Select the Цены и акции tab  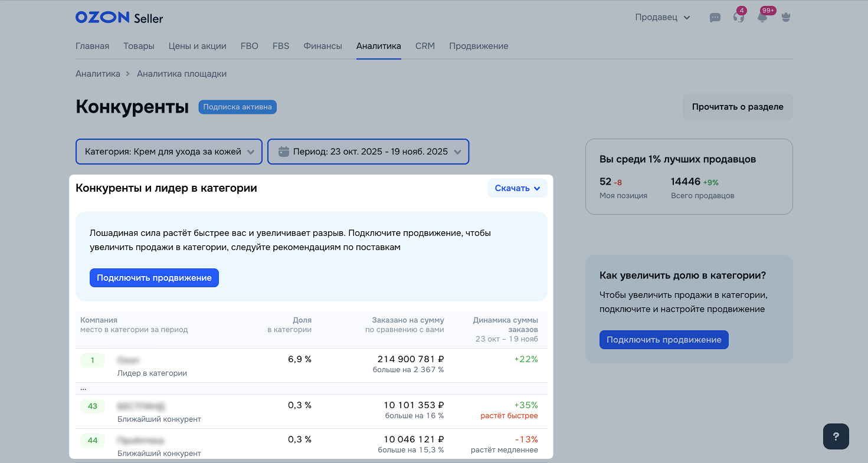[x=197, y=46]
